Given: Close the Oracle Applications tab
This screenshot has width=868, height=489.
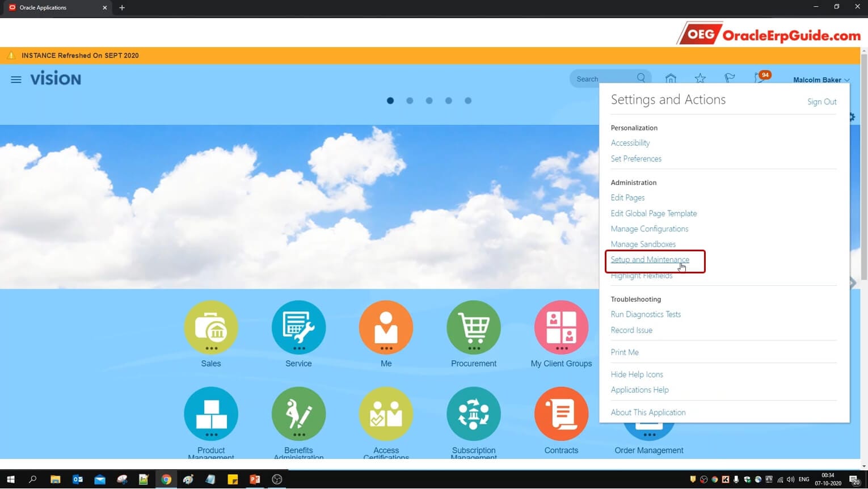Looking at the screenshot, I should click(104, 8).
